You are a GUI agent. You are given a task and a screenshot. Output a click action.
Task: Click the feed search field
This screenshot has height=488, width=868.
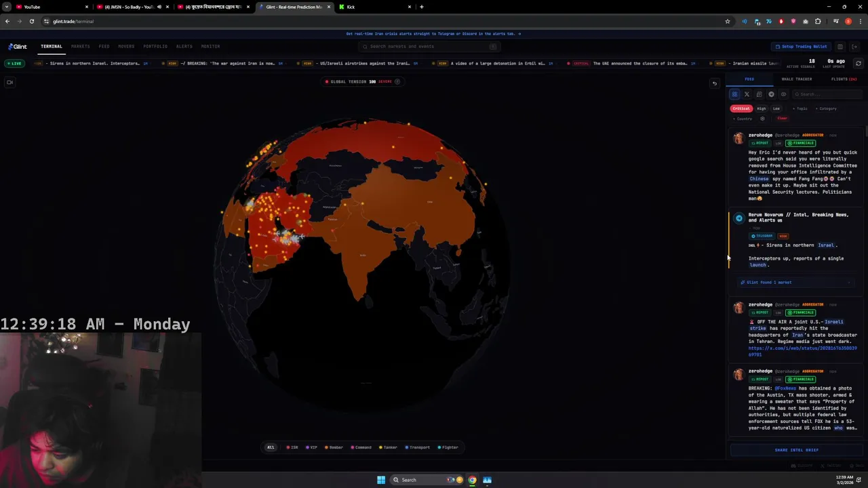(x=826, y=94)
